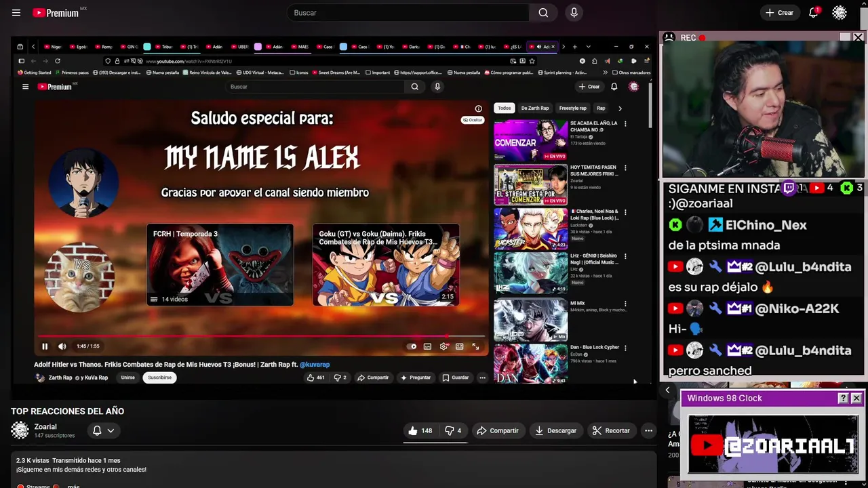Select the Freestyle rap chip
The height and width of the screenshot is (488, 868).
click(573, 108)
